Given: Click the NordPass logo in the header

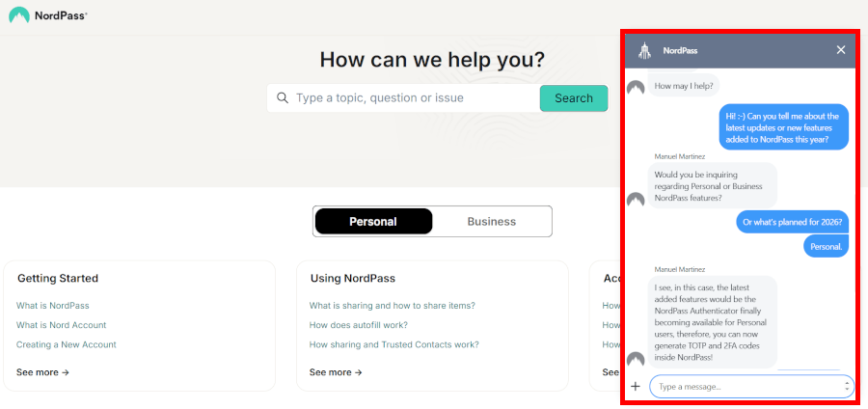Looking at the screenshot, I should coord(47,14).
